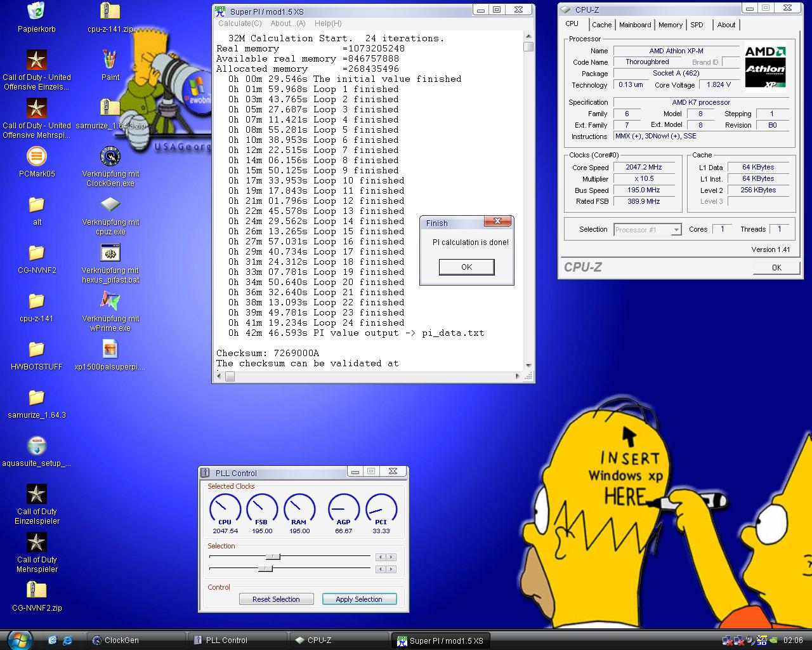Open the Calculate(C) menu in Super PI

pyautogui.click(x=240, y=23)
